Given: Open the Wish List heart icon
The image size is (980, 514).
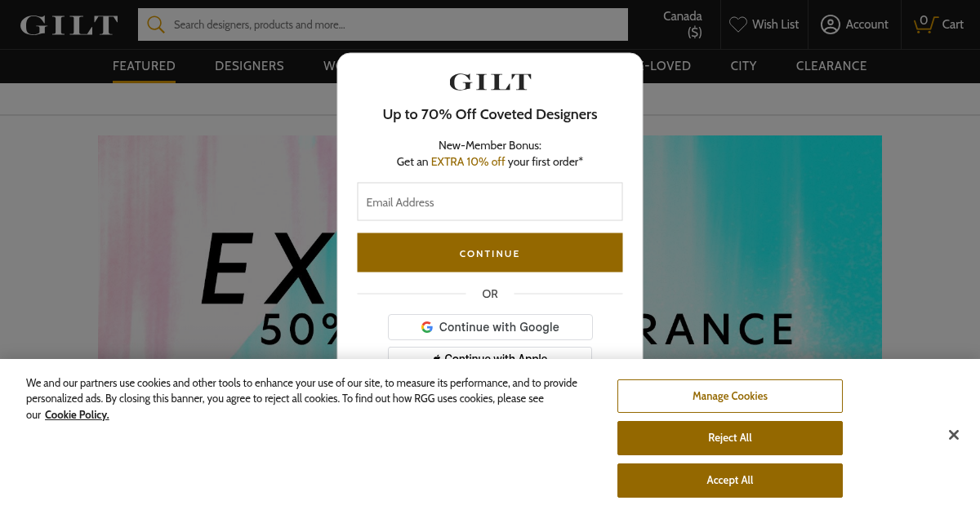Looking at the screenshot, I should click(x=738, y=24).
